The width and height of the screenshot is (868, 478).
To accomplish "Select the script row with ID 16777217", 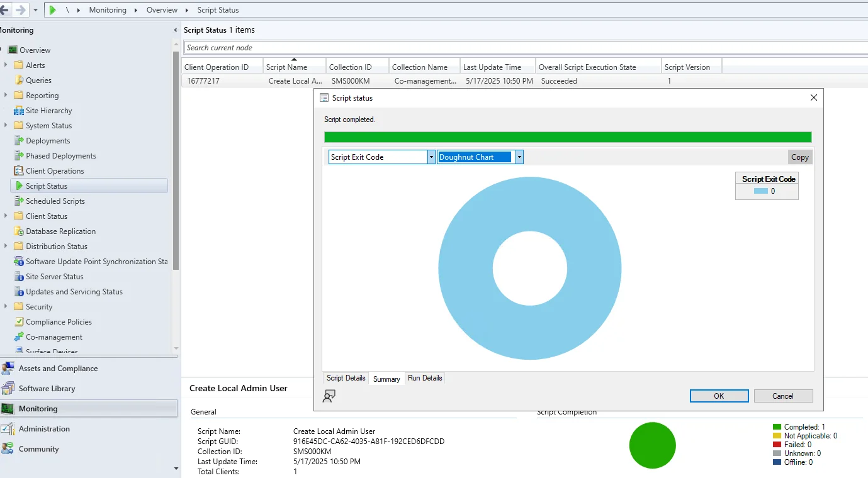I will 524,81.
